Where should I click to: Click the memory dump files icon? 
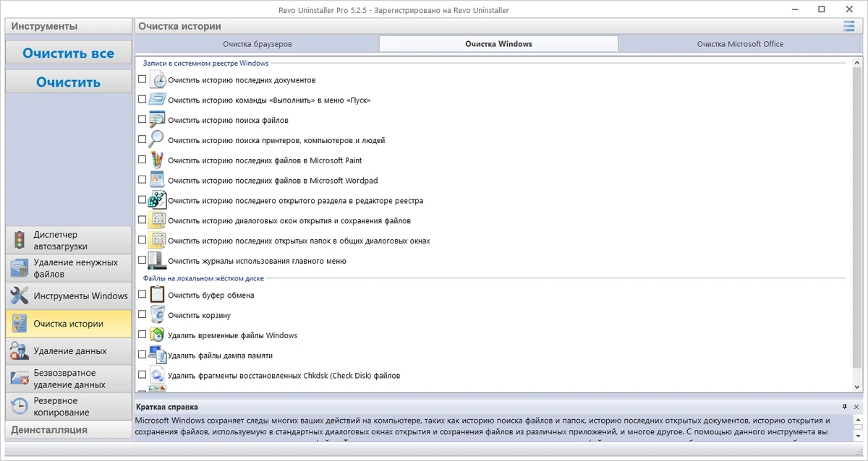tap(157, 355)
